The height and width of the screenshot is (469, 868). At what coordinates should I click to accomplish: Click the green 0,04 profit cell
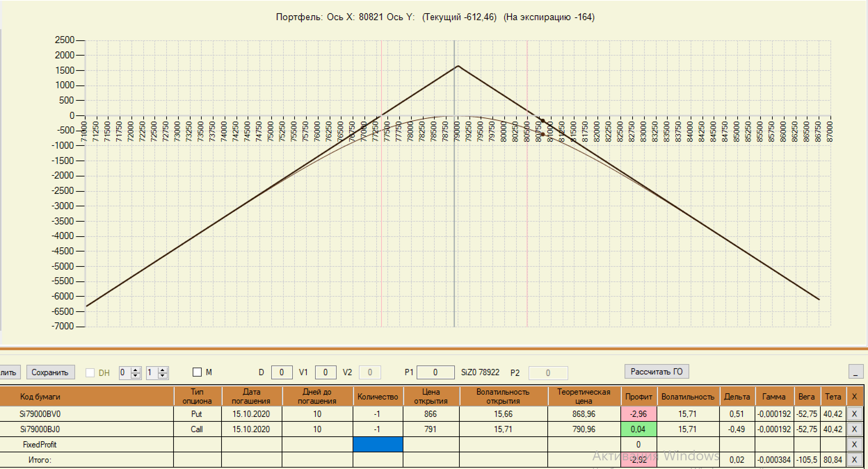pos(638,429)
